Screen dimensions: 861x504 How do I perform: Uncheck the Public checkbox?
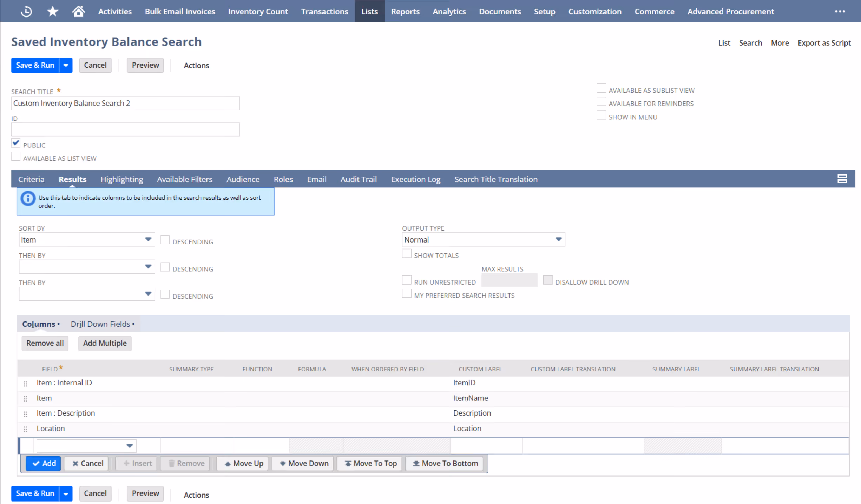point(16,143)
